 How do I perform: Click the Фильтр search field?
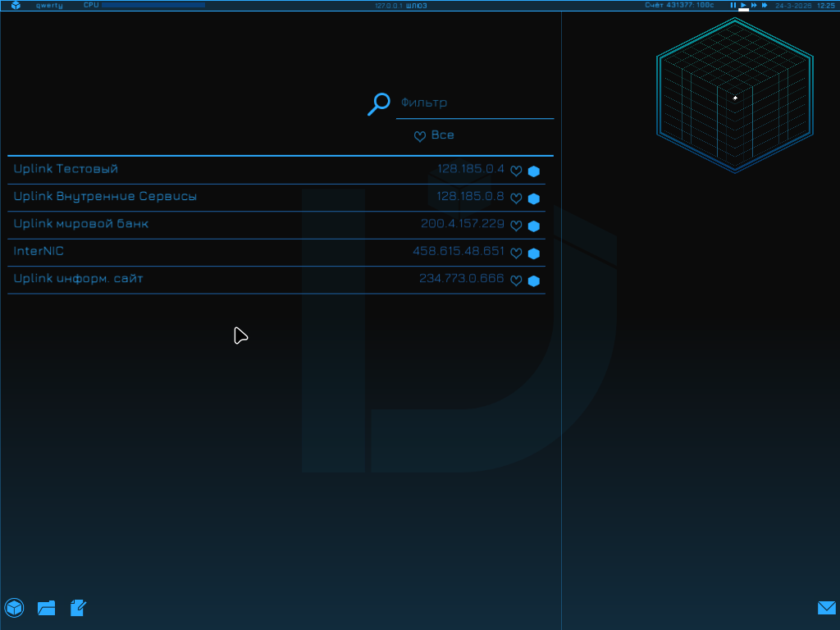pyautogui.click(x=474, y=103)
